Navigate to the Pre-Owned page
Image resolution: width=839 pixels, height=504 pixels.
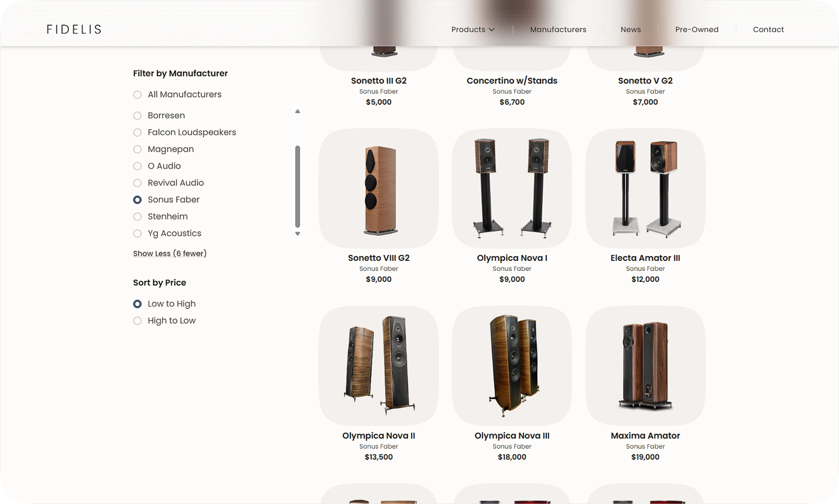coord(697,30)
